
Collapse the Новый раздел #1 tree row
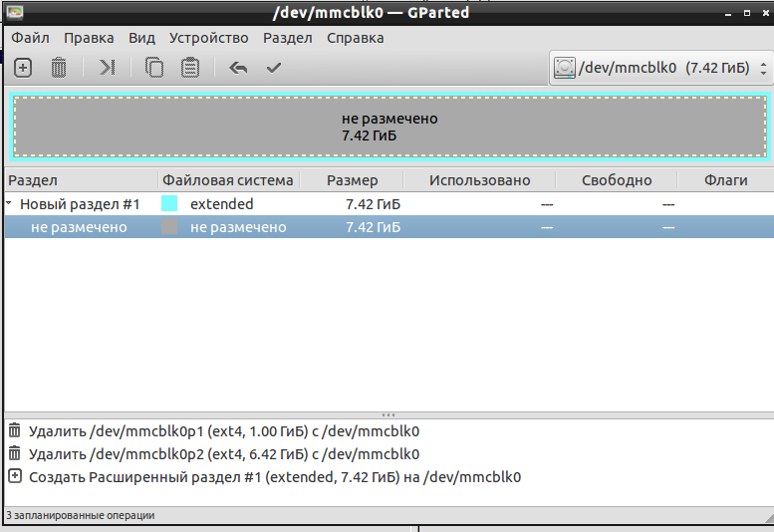pos(9,203)
